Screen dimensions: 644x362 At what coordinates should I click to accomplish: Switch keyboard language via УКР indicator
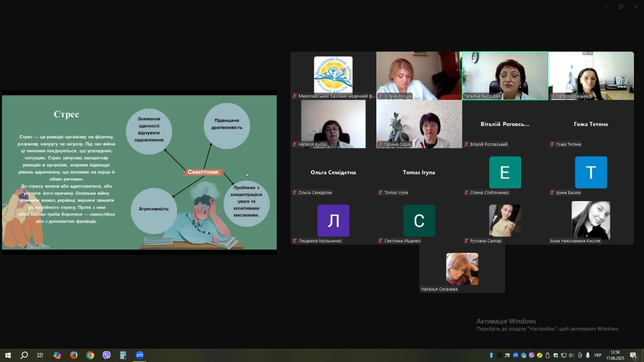(x=598, y=355)
